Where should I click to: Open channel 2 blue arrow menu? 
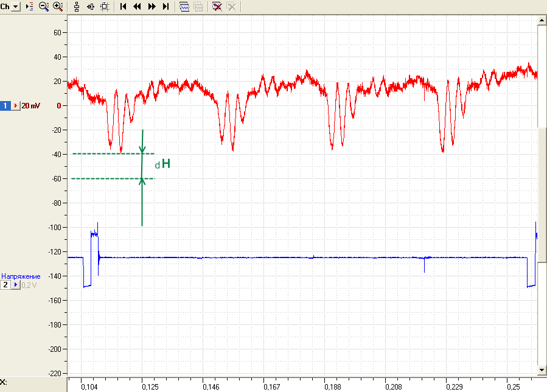click(x=16, y=285)
